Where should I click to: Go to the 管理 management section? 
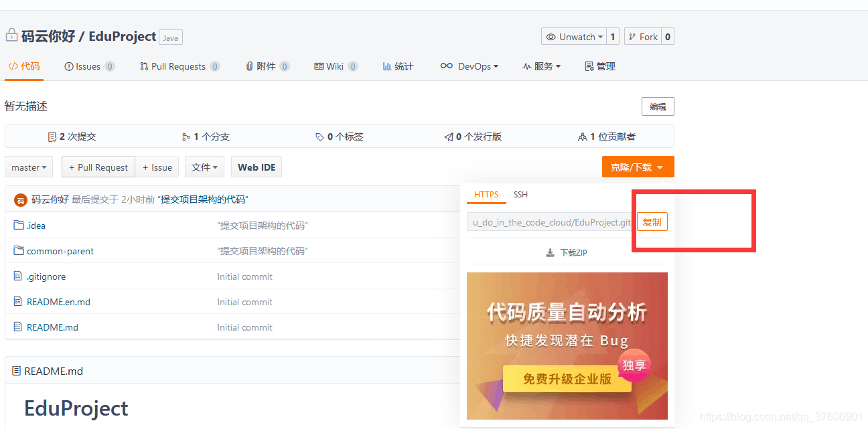coord(599,66)
